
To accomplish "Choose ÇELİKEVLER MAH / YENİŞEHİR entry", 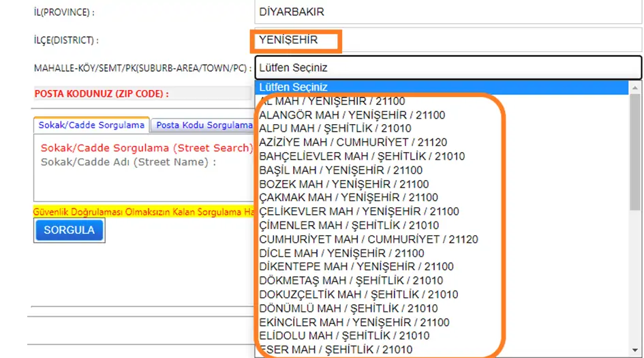I will 359,211.
